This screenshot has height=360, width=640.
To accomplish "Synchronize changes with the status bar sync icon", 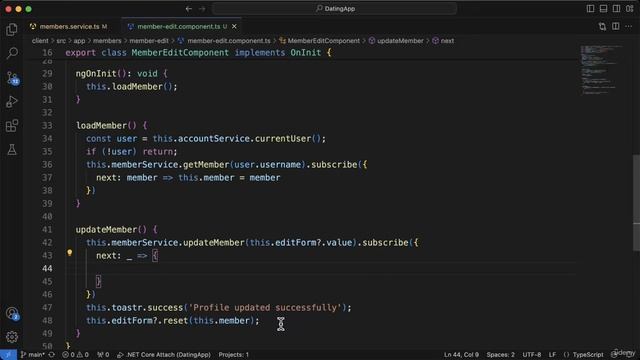I will pos(52,355).
